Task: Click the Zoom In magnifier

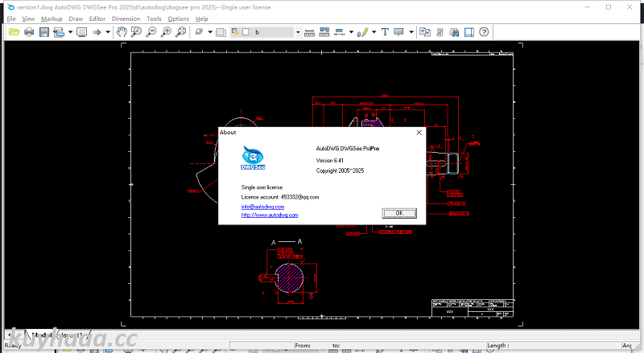Action: [x=166, y=32]
